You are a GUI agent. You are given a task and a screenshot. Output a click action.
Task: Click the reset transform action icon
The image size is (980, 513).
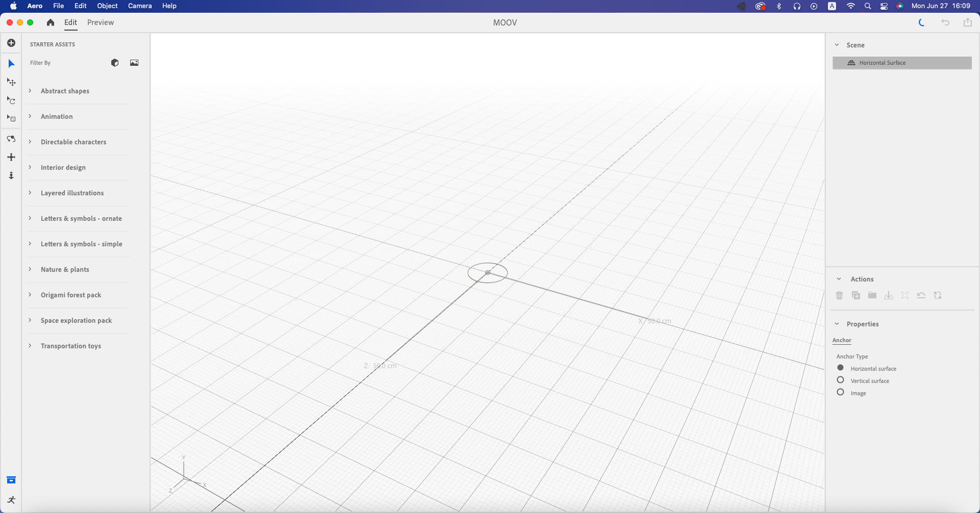921,295
